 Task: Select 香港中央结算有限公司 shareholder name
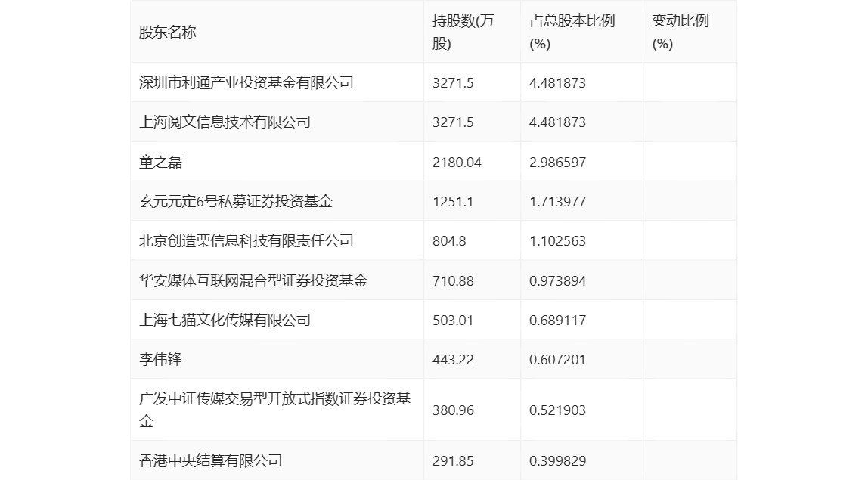pyautogui.click(x=210, y=460)
